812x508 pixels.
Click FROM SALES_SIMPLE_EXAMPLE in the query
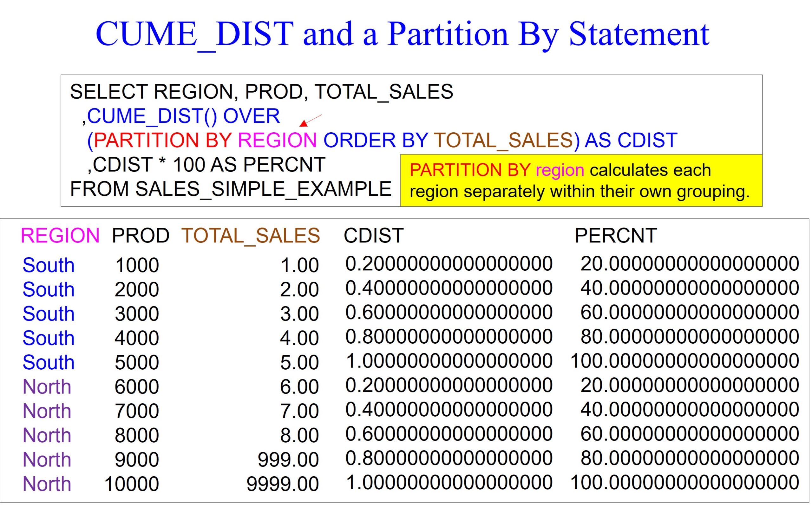(x=230, y=189)
